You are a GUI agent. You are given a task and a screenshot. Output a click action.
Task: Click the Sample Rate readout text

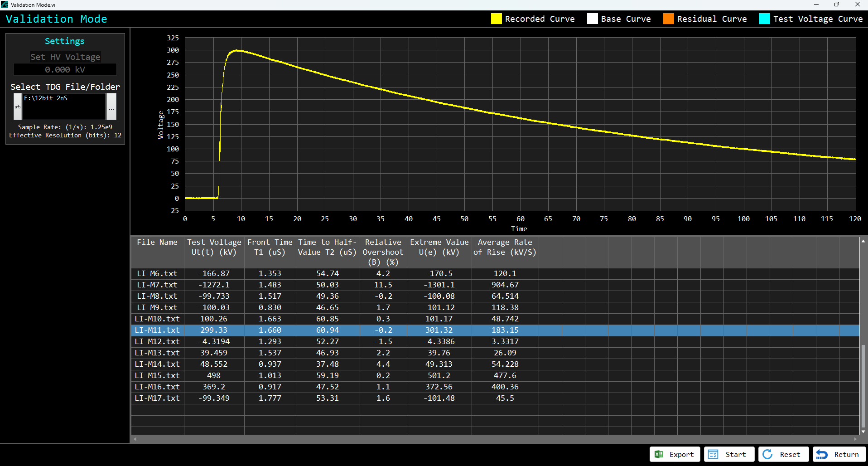click(65, 127)
